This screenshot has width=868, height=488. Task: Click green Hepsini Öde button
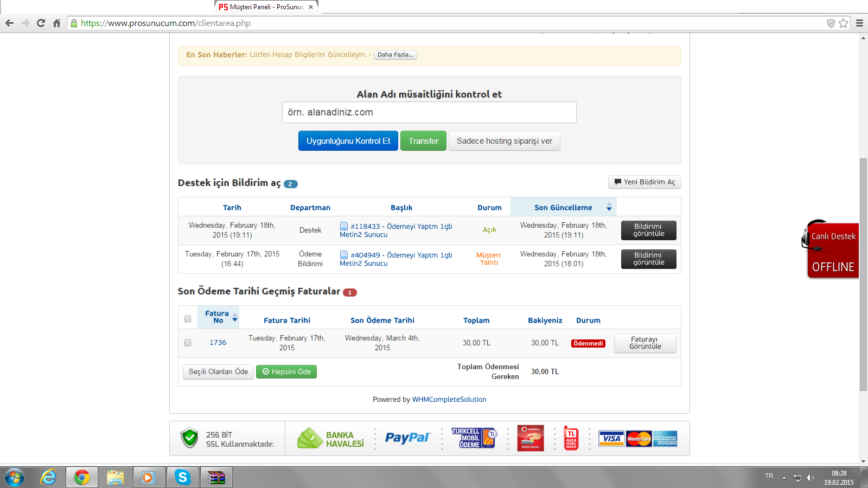[x=286, y=372]
